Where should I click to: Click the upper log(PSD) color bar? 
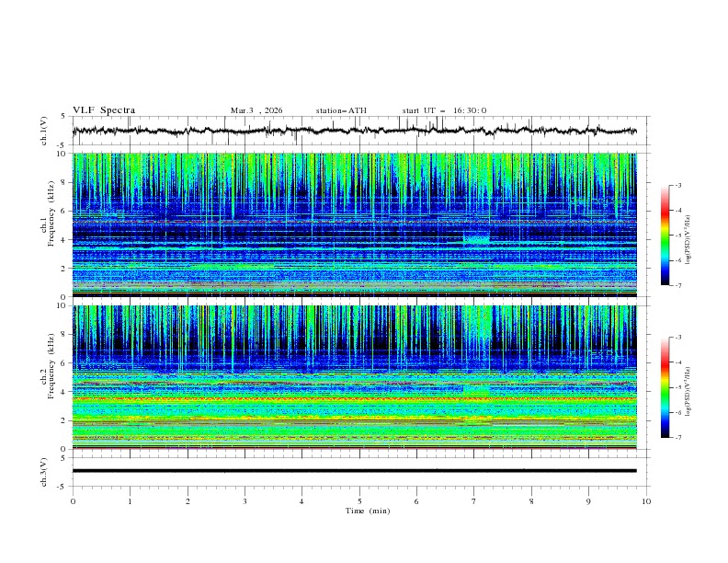(x=665, y=236)
